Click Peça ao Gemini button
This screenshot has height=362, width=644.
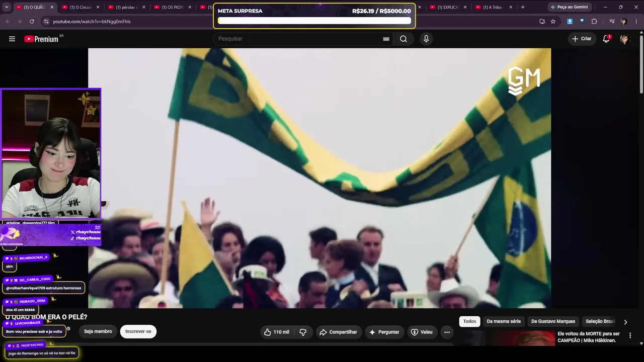[x=569, y=7]
